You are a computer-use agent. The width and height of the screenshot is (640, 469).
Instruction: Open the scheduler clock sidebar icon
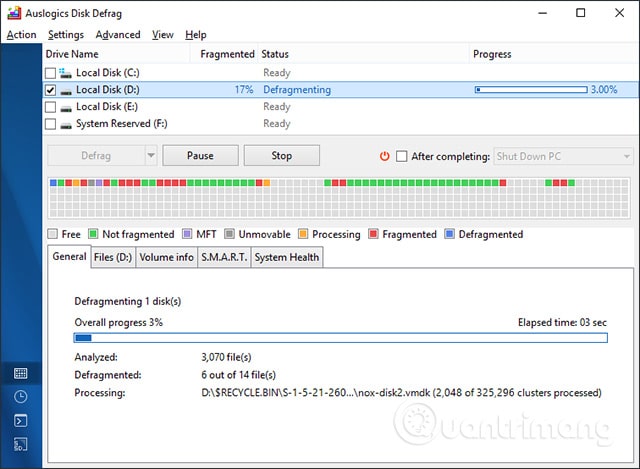(x=20, y=397)
